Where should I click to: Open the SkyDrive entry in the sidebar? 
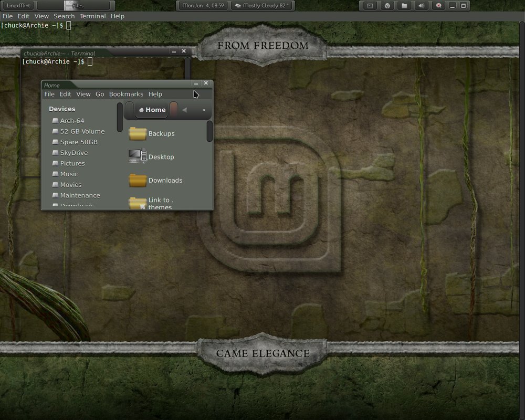click(70, 153)
